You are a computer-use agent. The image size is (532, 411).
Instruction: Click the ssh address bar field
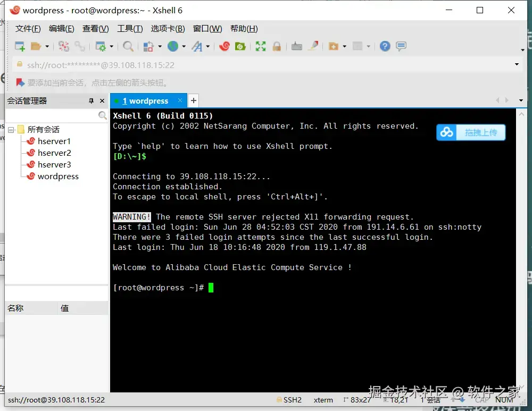(263, 65)
